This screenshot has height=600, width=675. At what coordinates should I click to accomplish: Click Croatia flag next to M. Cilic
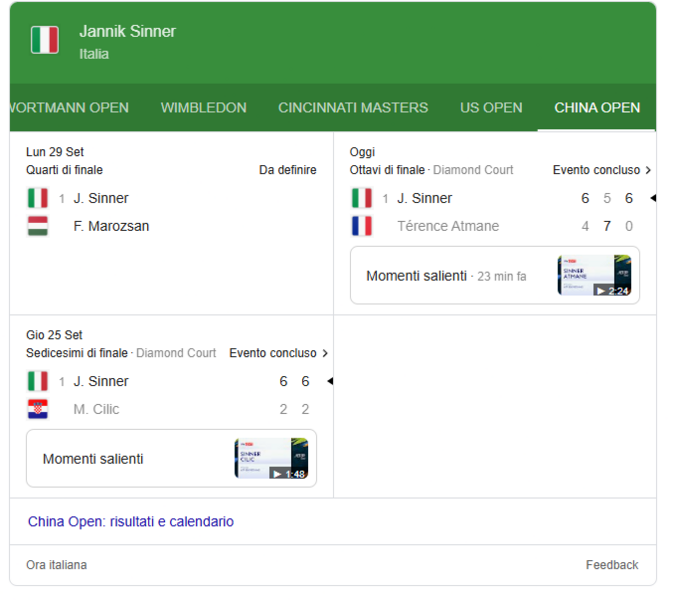point(38,409)
